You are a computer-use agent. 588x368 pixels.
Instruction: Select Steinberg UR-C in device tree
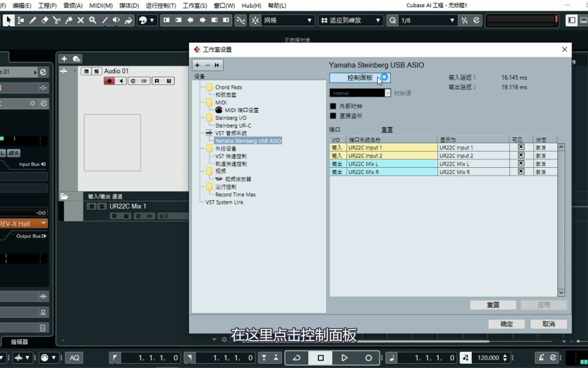[x=233, y=125]
